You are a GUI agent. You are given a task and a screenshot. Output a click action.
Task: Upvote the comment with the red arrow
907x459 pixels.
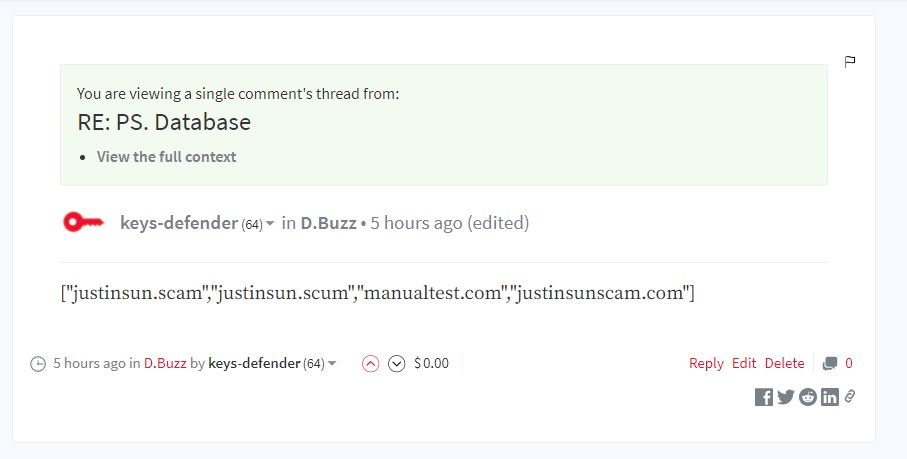pyautogui.click(x=370, y=364)
